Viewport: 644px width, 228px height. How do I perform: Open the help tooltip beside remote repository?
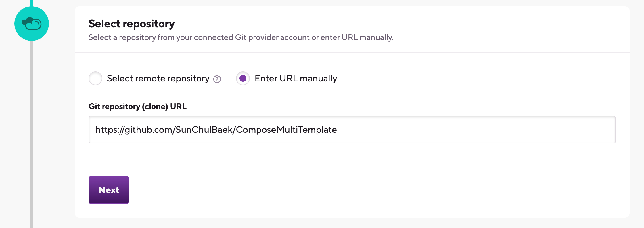pyautogui.click(x=217, y=79)
